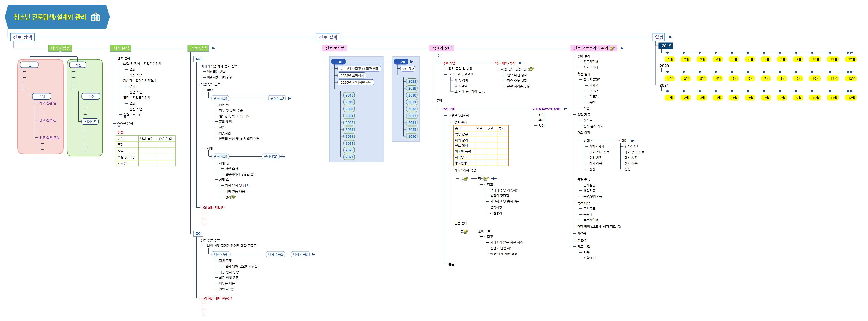Select the 2024 year node in the +10 roadmap

349,137
